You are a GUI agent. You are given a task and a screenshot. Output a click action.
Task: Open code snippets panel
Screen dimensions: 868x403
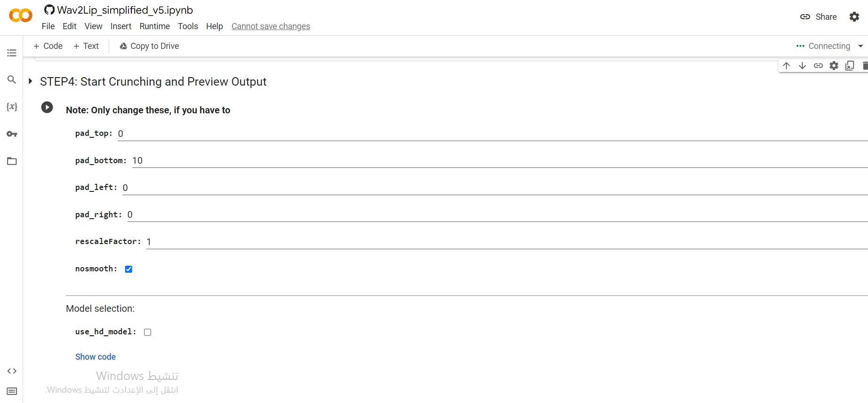12,371
